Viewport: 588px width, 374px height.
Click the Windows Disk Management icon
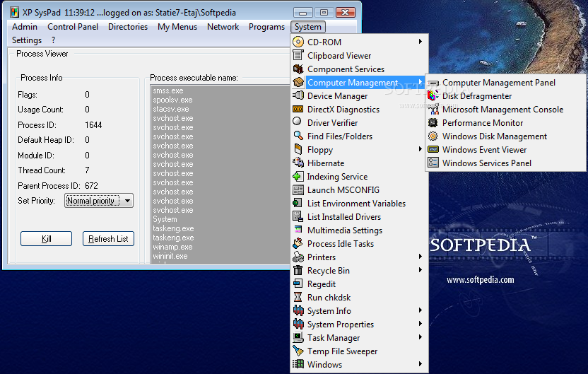point(433,136)
